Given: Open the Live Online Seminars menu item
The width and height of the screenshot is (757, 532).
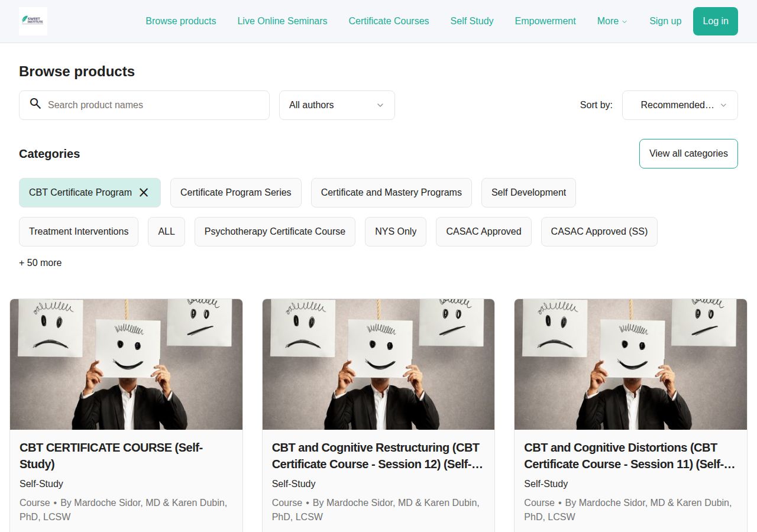Looking at the screenshot, I should coord(282,21).
